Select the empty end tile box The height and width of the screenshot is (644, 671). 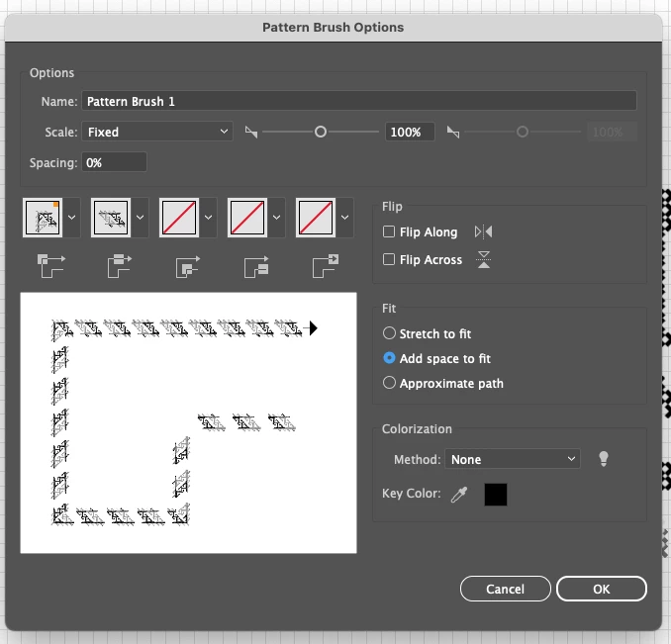coord(316,218)
